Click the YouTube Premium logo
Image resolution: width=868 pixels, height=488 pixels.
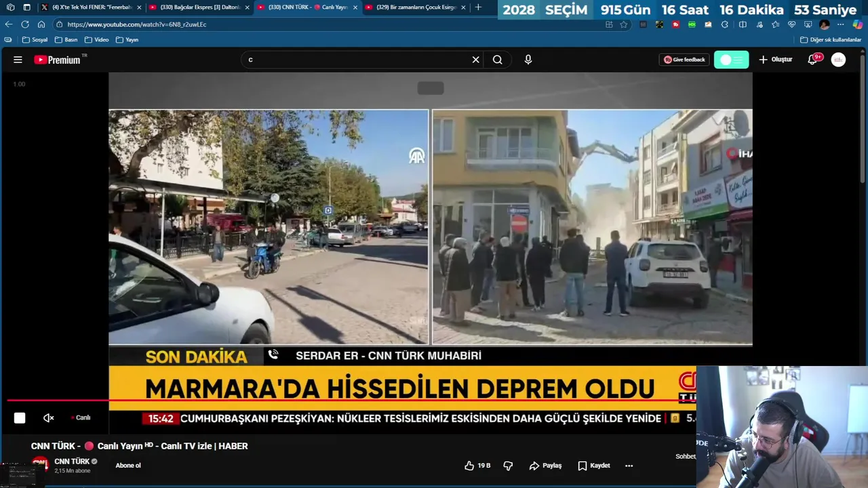pos(58,60)
